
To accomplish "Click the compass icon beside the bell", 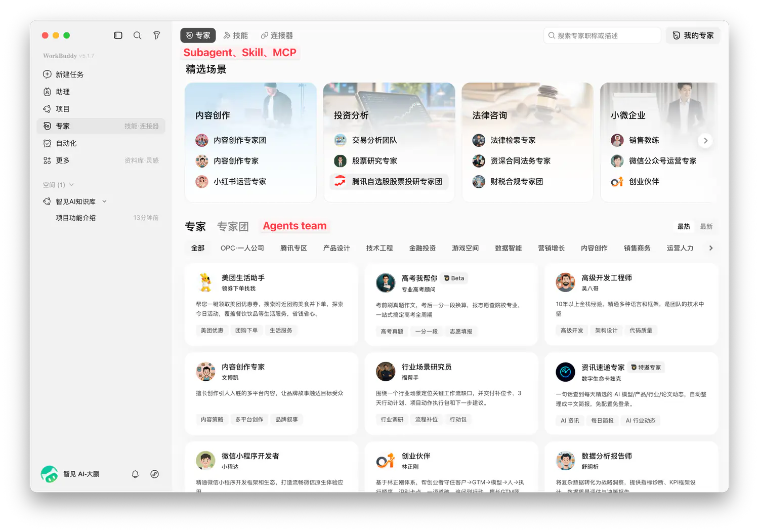I will point(155,474).
